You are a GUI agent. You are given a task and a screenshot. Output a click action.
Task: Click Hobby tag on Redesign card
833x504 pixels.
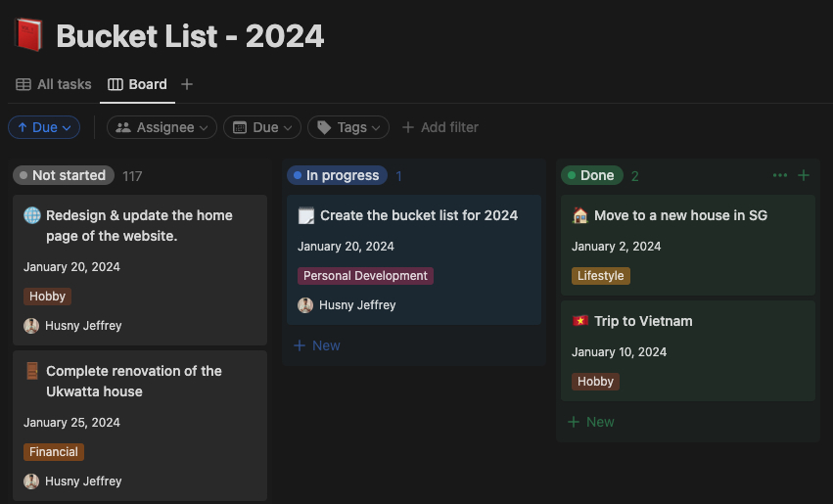click(x=47, y=297)
